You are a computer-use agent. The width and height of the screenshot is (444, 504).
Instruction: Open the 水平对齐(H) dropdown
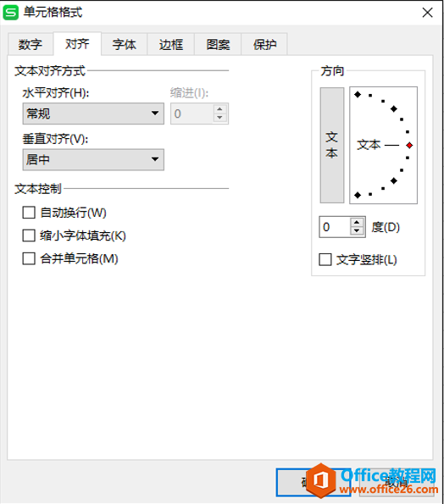pyautogui.click(x=93, y=114)
